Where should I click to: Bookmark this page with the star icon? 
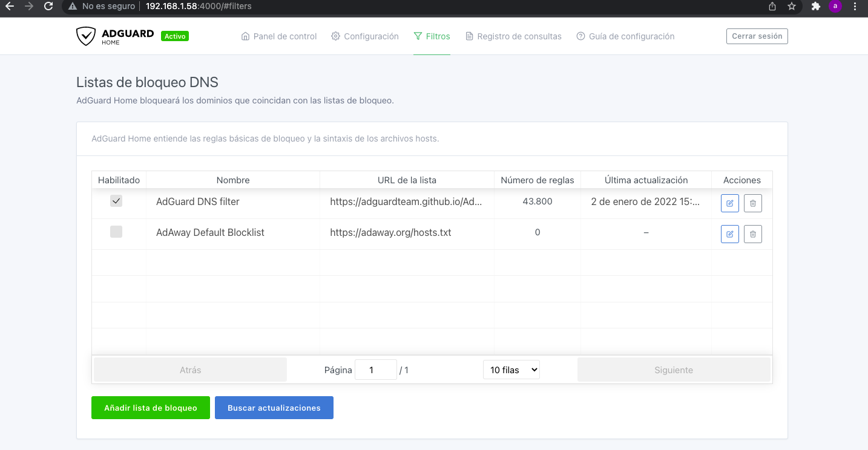click(x=791, y=7)
